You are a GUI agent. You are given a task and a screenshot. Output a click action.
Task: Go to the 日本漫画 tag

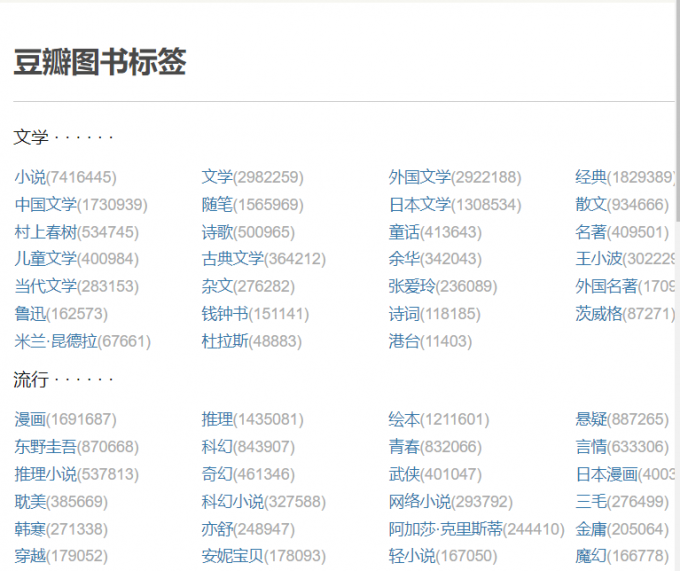(x=606, y=474)
